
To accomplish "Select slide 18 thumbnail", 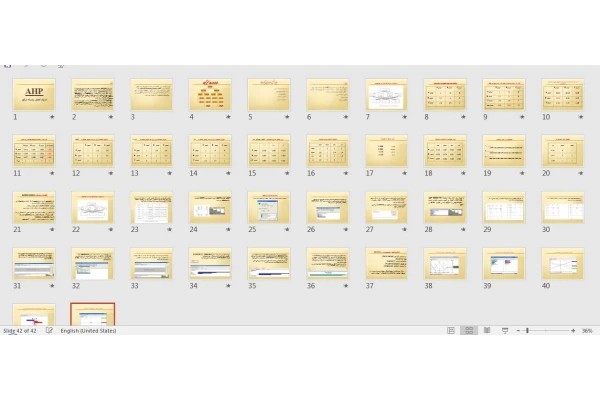I will pos(445,151).
